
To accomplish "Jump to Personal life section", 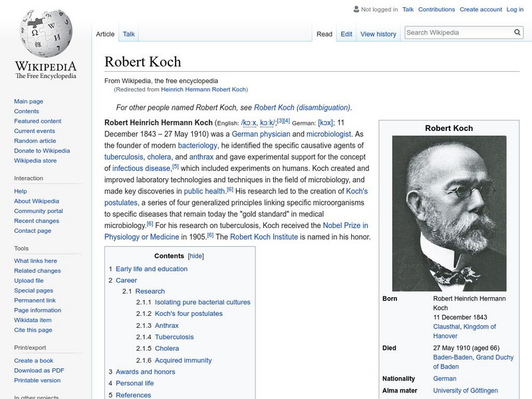I will tap(134, 383).
